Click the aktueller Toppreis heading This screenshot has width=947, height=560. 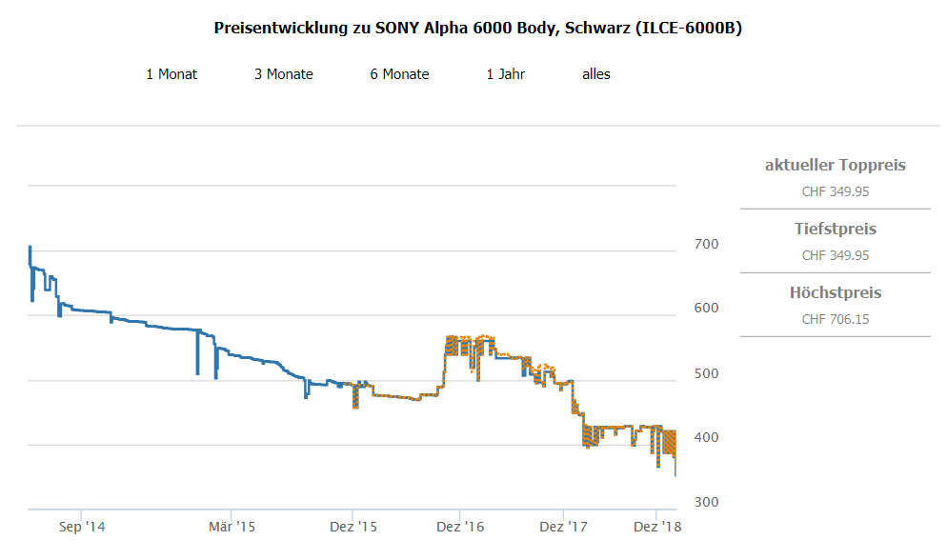coord(836,166)
